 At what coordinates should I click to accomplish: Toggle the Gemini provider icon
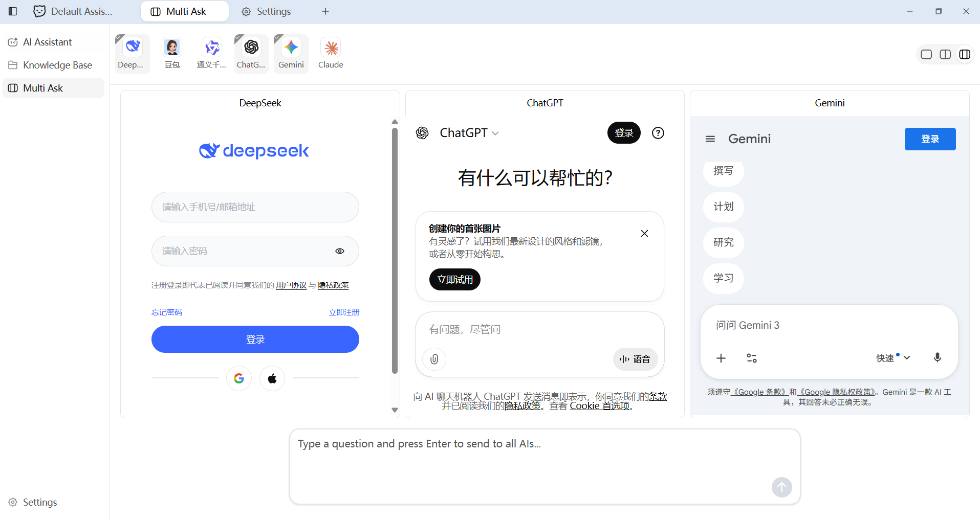[291, 54]
